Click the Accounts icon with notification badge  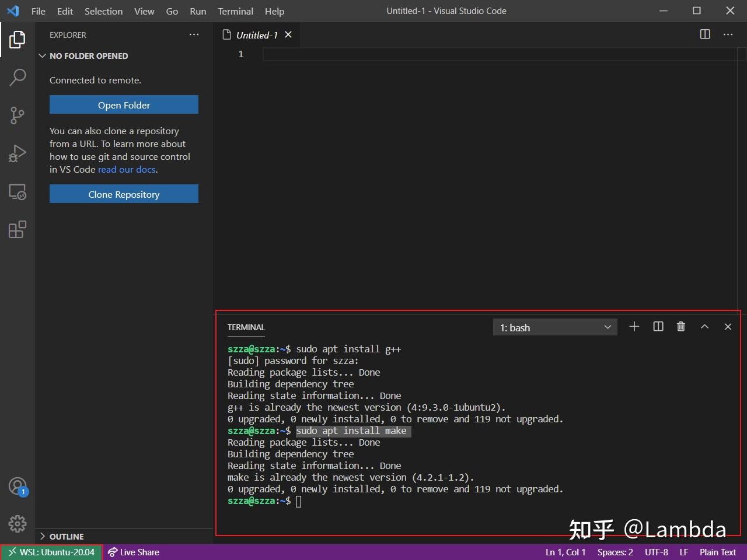coord(17,486)
